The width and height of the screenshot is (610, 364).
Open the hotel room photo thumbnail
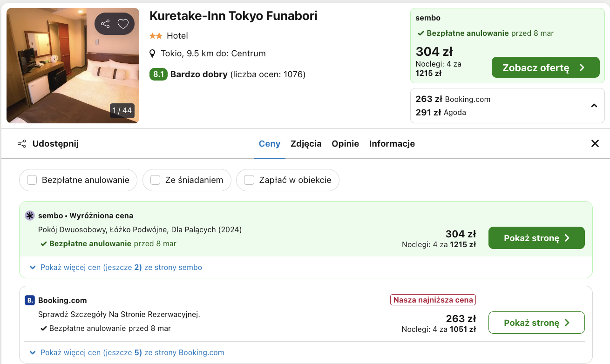[x=73, y=66]
